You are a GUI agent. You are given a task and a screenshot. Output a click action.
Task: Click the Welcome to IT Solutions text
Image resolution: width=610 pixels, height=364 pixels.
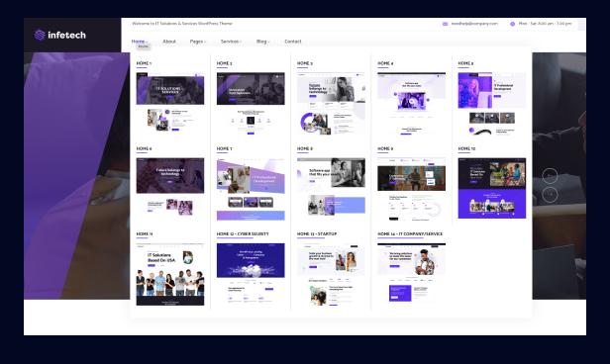(182, 24)
